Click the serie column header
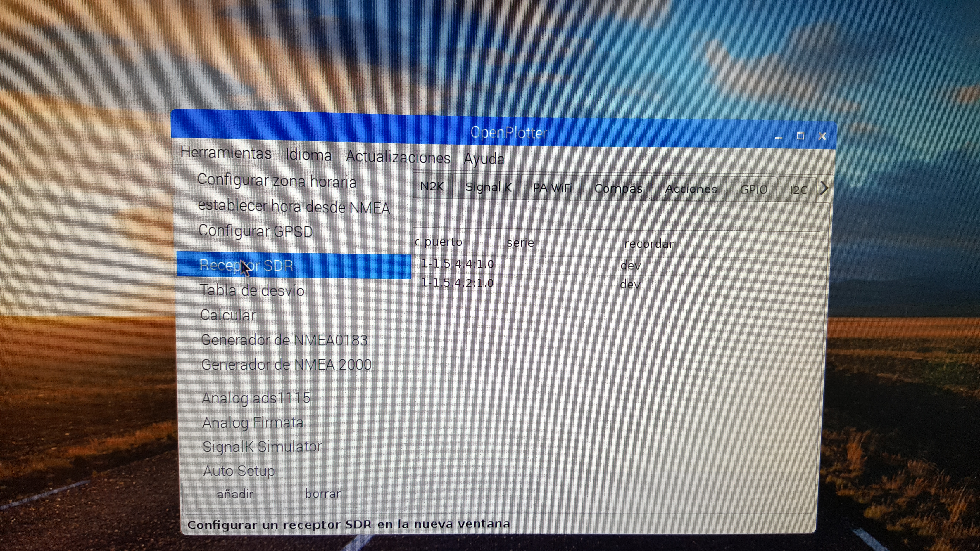The width and height of the screenshot is (980, 551). 520,243
